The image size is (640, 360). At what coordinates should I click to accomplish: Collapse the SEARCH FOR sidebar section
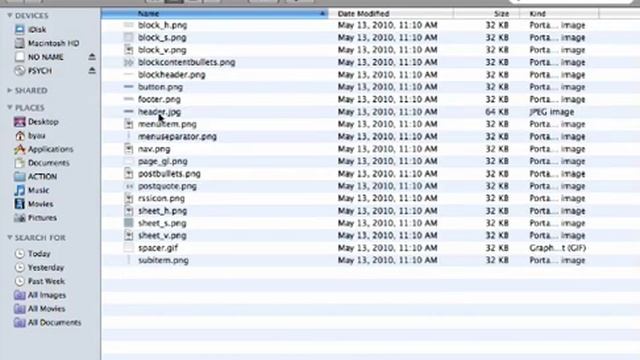pos(9,238)
